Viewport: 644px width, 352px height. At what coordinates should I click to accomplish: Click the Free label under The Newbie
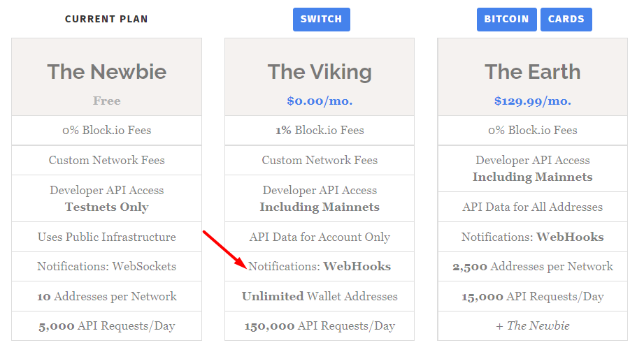pos(107,101)
